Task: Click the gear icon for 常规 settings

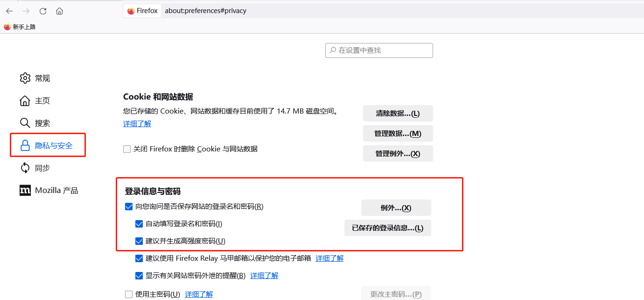Action: coord(25,78)
